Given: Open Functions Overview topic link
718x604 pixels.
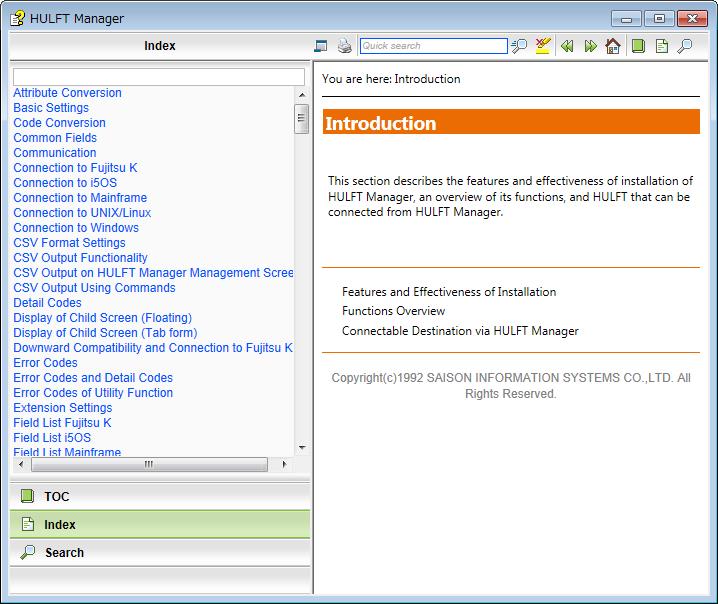Looking at the screenshot, I should 393,311.
